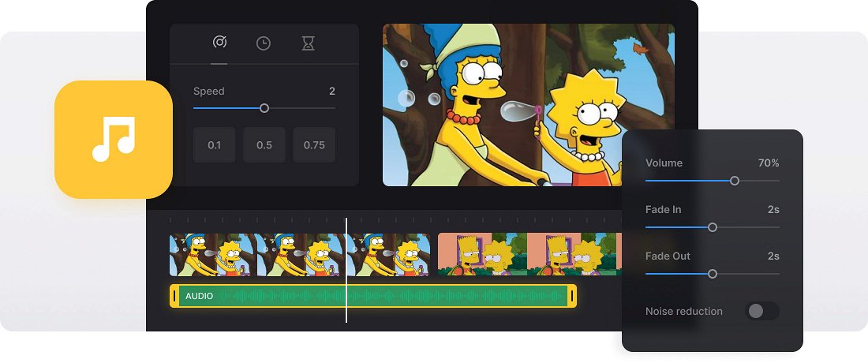This screenshot has width=868, height=363.
Task: Select the AUDIO track clip
Action: (x=373, y=296)
